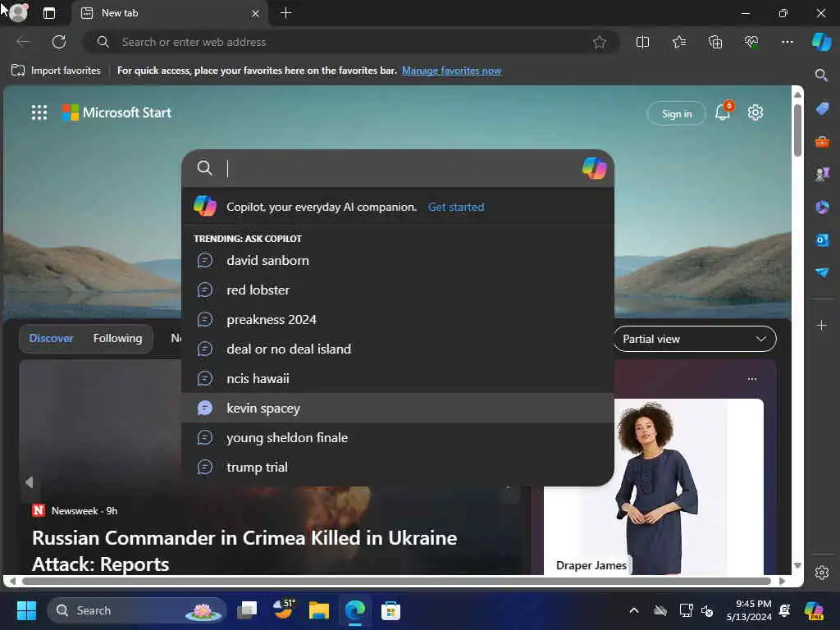This screenshot has width=840, height=630.
Task: Open the profile avatar menu
Action: [18, 13]
